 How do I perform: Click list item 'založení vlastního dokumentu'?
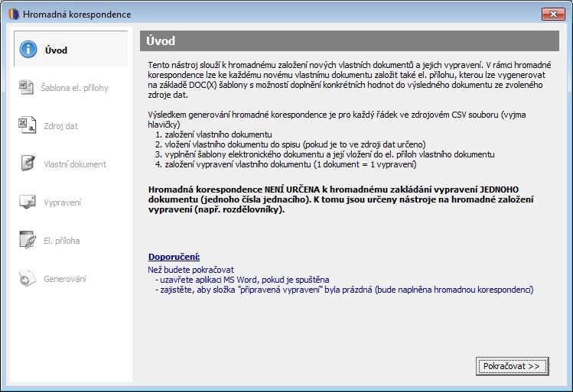coord(218,134)
